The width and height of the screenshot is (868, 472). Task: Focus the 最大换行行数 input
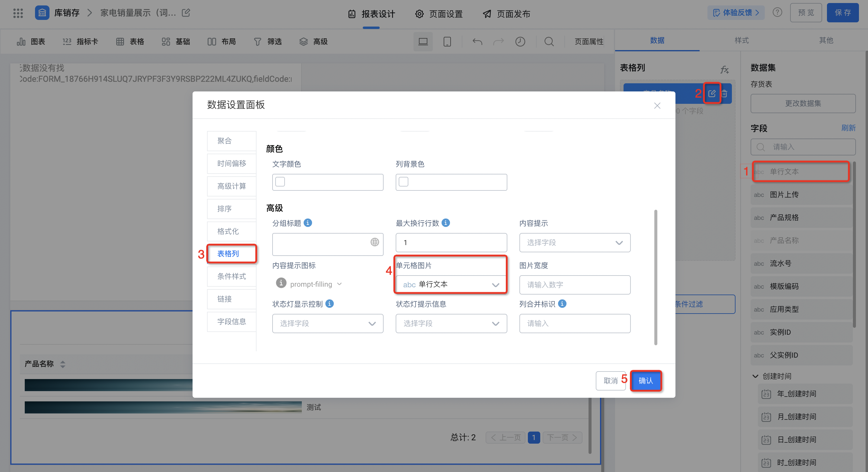451,243
